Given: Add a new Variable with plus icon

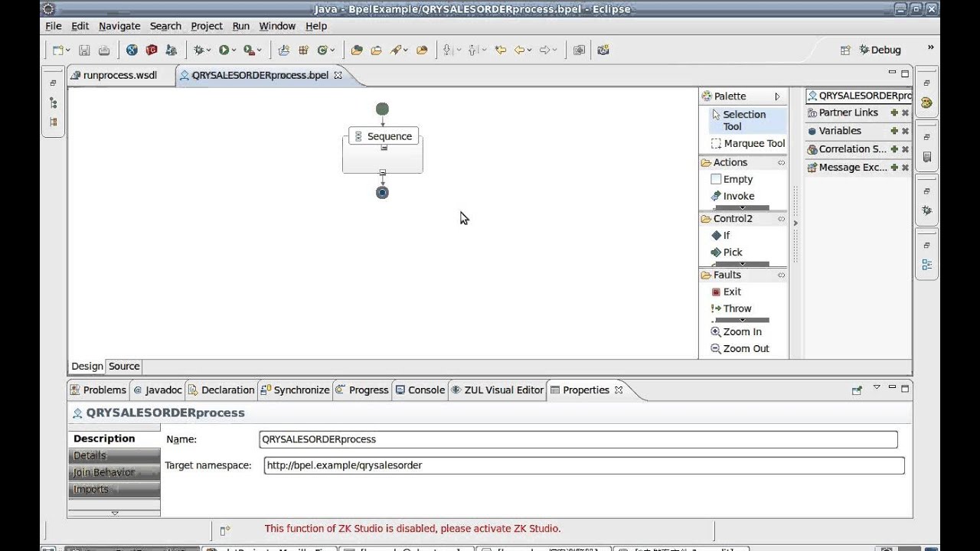Looking at the screenshot, I should point(894,131).
